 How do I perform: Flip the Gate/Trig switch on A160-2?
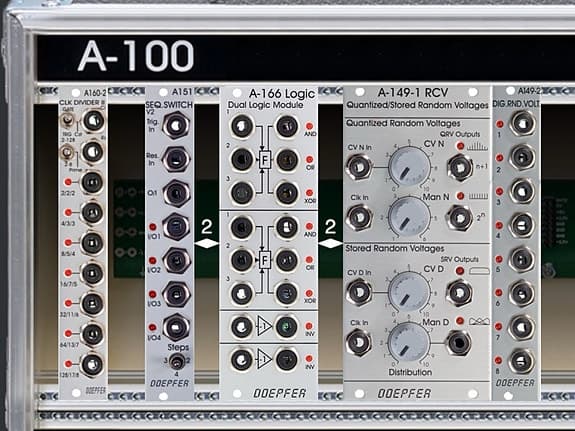67,120
